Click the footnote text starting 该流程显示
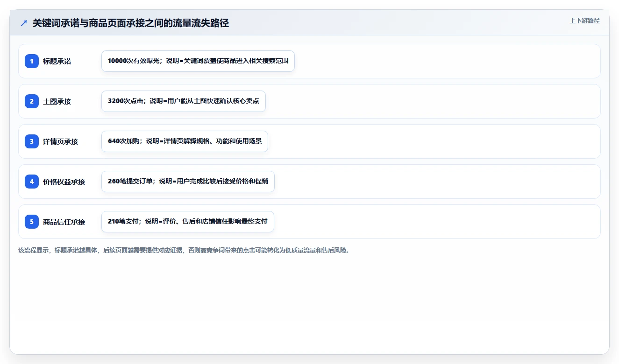The width and height of the screenshot is (619, 364). click(184, 250)
